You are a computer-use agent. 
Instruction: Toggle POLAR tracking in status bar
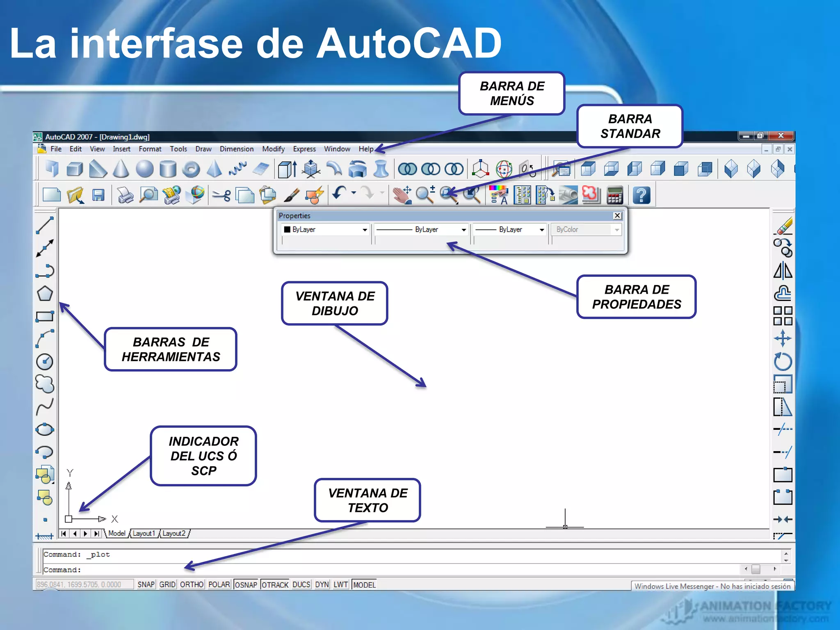point(219,584)
